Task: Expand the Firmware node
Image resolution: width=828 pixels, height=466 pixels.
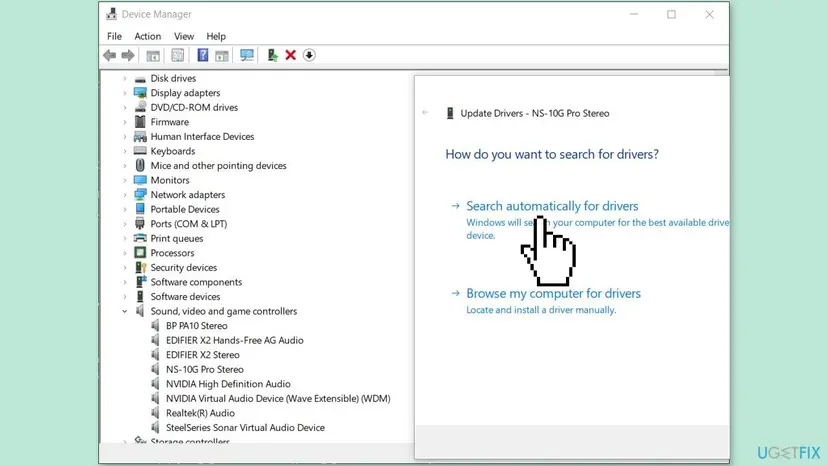Action: click(x=125, y=122)
